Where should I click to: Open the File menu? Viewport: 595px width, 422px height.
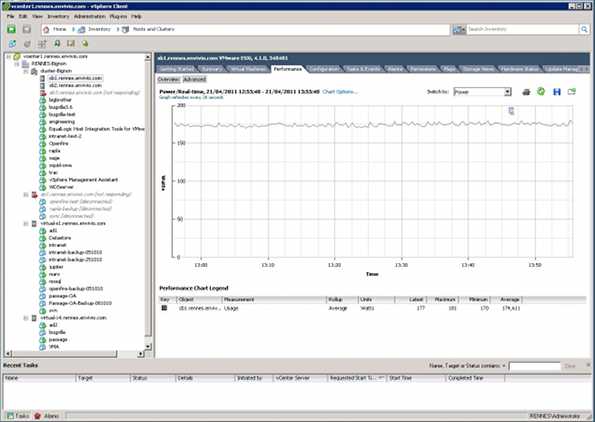[10, 17]
